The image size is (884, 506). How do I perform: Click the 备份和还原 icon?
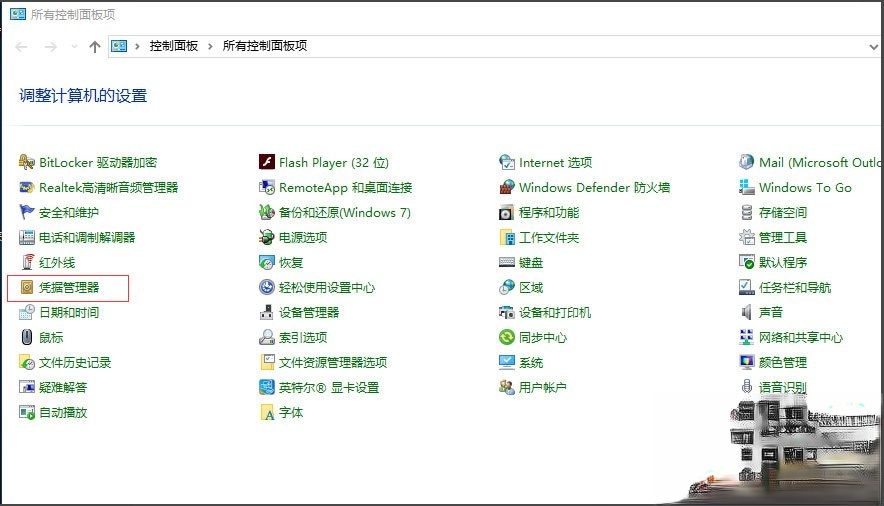[267, 212]
